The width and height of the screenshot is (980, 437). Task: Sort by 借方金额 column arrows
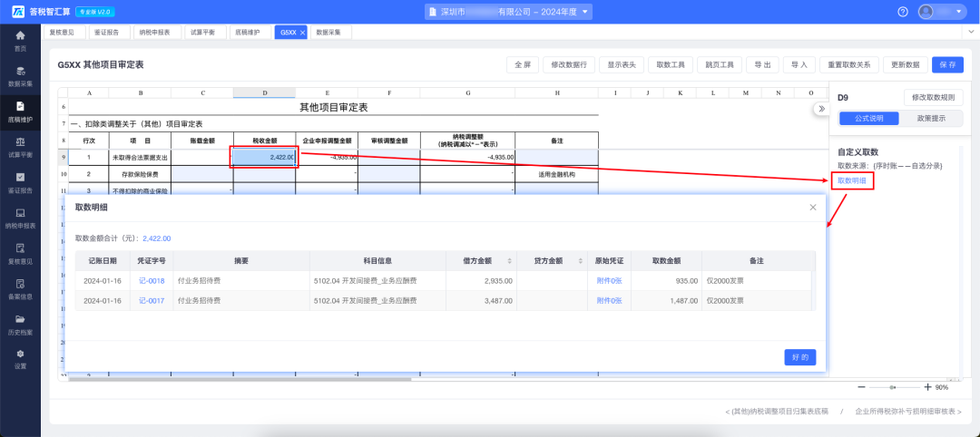[511, 260]
